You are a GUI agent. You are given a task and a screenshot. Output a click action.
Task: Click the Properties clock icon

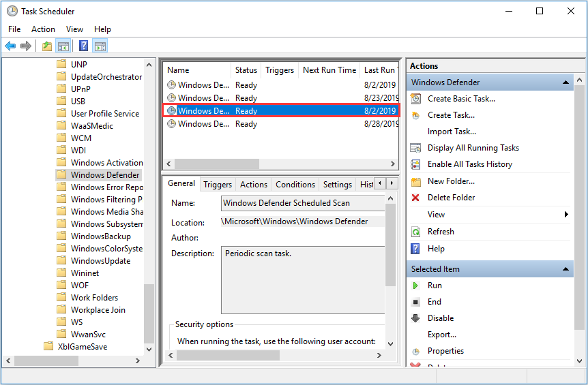click(x=415, y=352)
